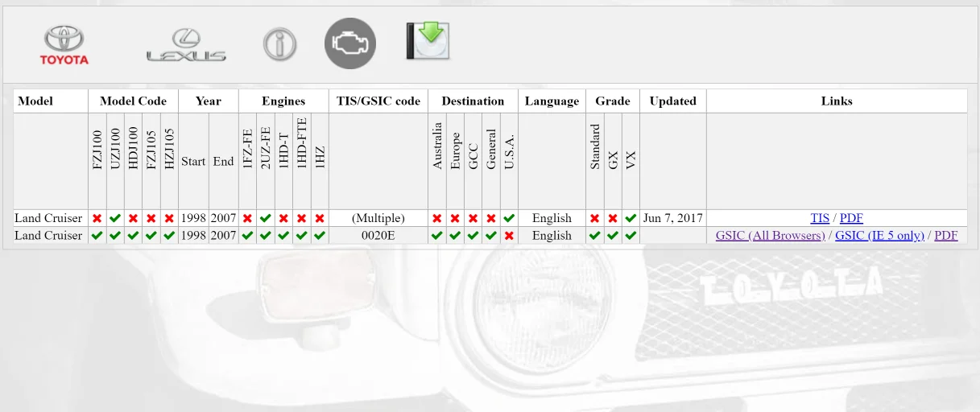This screenshot has width=980, height=412.
Task: Click red cross under Australia in first row
Action: pyautogui.click(x=437, y=218)
